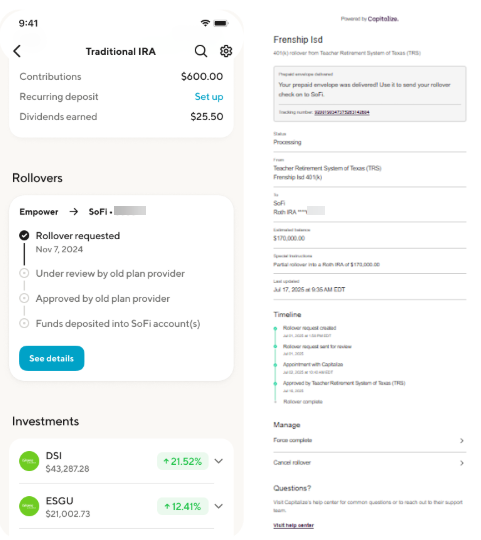Image resolution: width=481 pixels, height=540 pixels.
Task: Open the Force complete chevron row
Action: tap(369, 440)
